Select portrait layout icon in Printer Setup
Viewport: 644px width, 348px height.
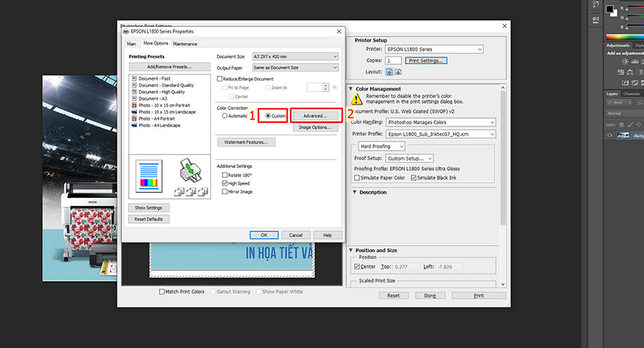389,72
